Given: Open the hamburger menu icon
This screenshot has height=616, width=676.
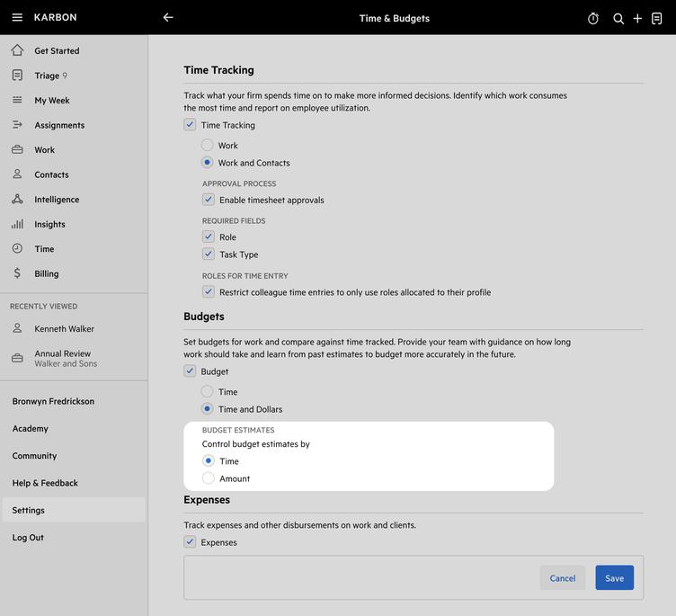Looking at the screenshot, I should (17, 18).
